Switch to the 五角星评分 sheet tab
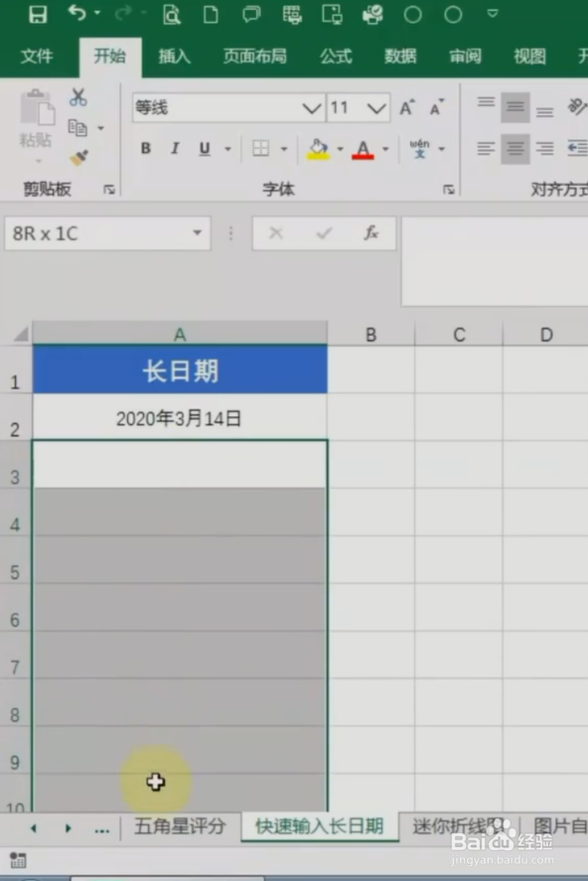Screen dimensions: 588x881 [x=180, y=826]
